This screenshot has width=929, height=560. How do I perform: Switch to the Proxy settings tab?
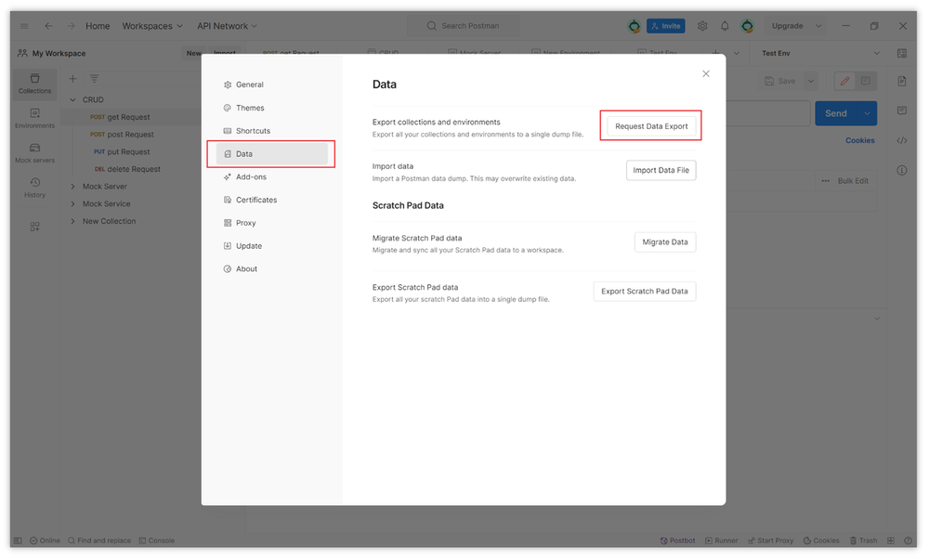(x=245, y=223)
